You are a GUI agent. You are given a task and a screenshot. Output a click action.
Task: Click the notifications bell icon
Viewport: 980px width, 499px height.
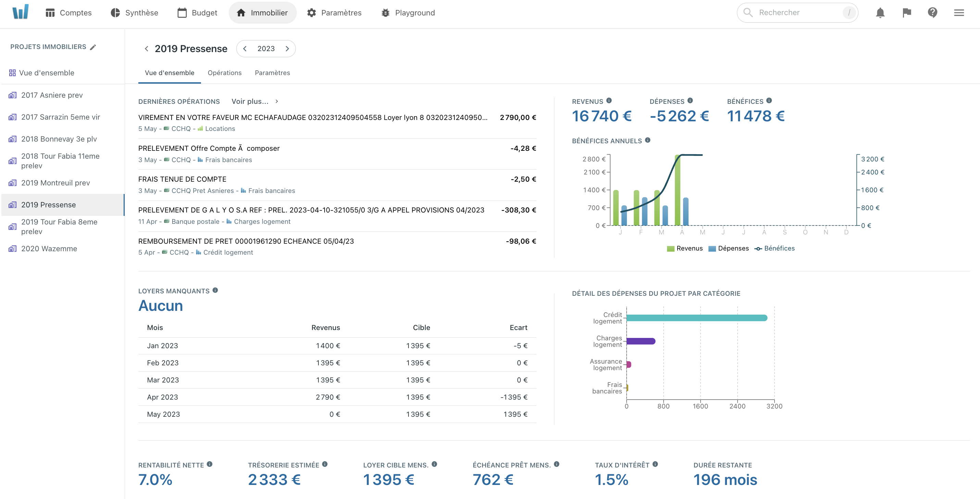click(x=880, y=13)
